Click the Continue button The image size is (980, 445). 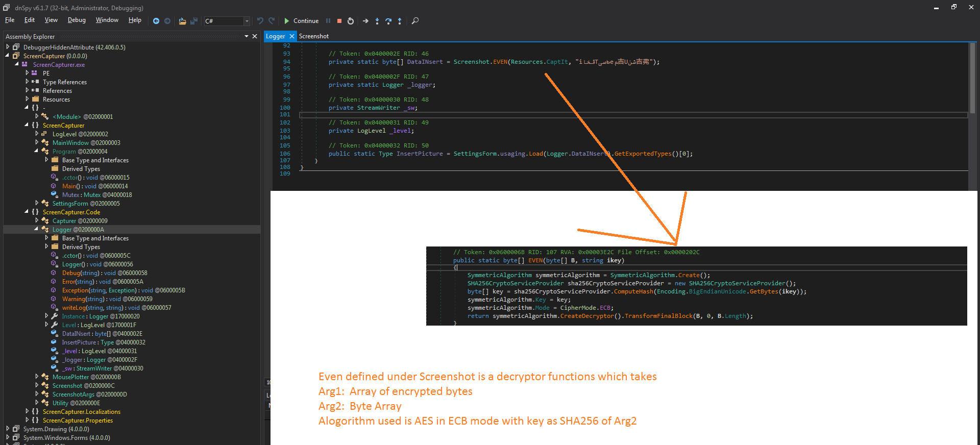click(301, 21)
